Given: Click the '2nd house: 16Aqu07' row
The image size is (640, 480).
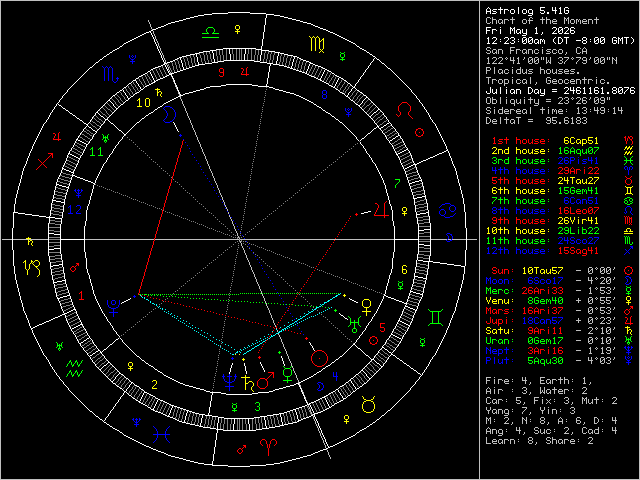Looking at the screenshot, I should pos(545,151).
